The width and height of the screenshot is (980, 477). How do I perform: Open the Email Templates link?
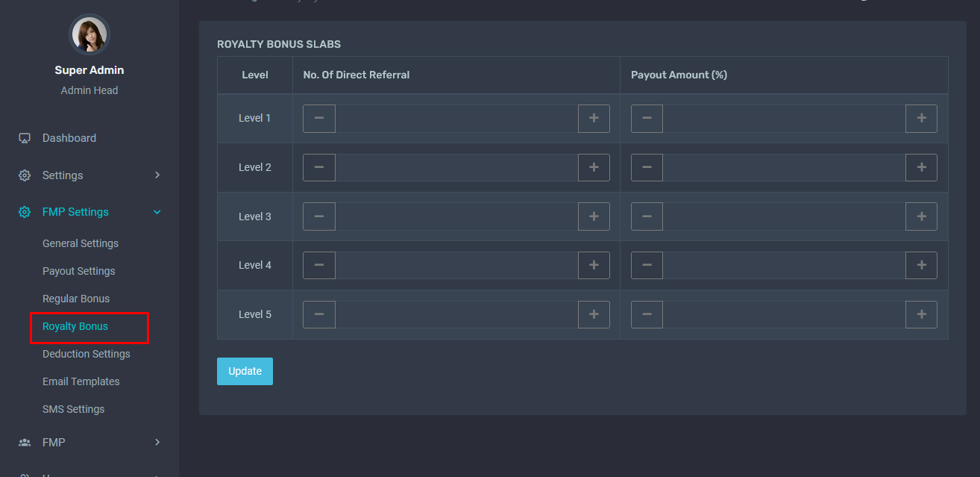click(81, 381)
